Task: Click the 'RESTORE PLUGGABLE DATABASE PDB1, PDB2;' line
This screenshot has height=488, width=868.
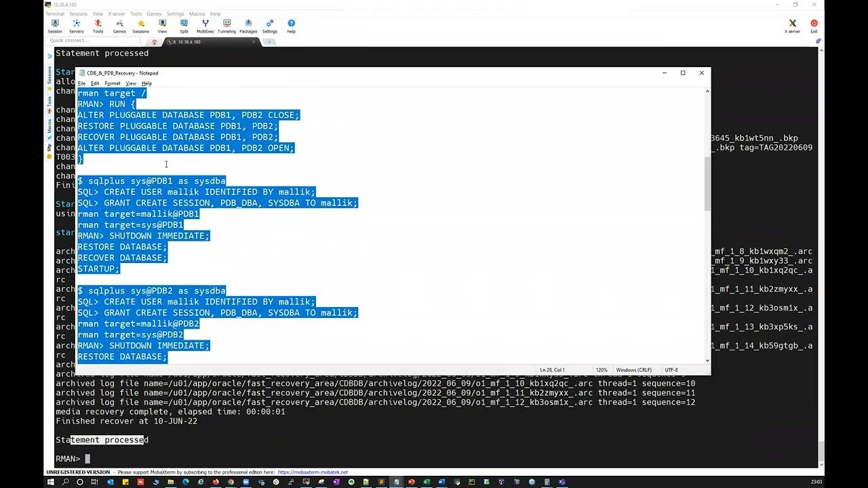Action: 178,126
